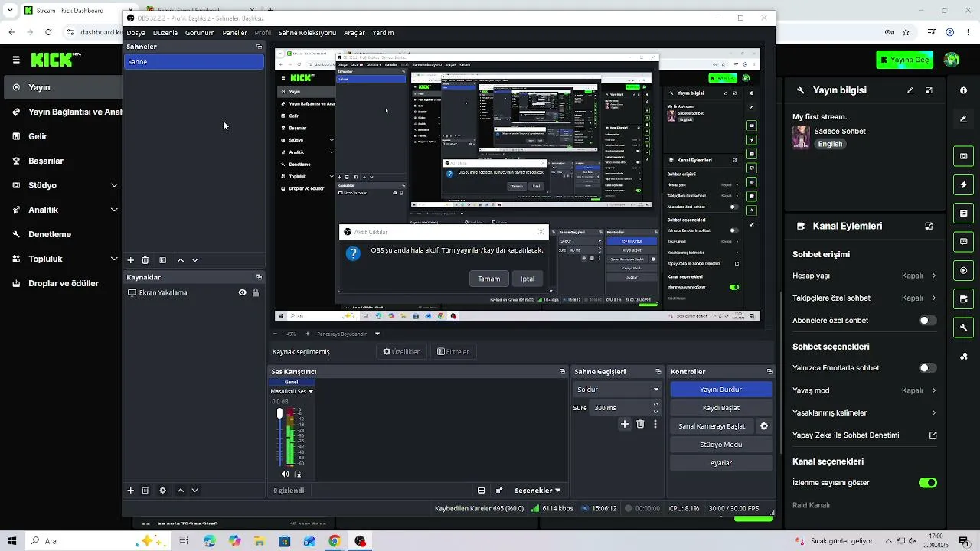980x551 pixels.
Task: Open Sahne Koleksiyonu menu in OBS
Action: click(307, 33)
